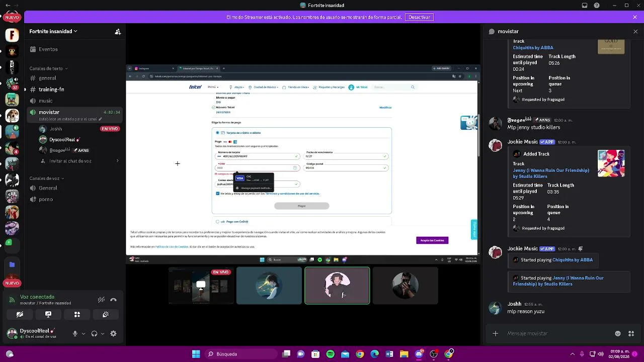
Task: Expand the Telcel Menú dropdown
Action: [212, 87]
